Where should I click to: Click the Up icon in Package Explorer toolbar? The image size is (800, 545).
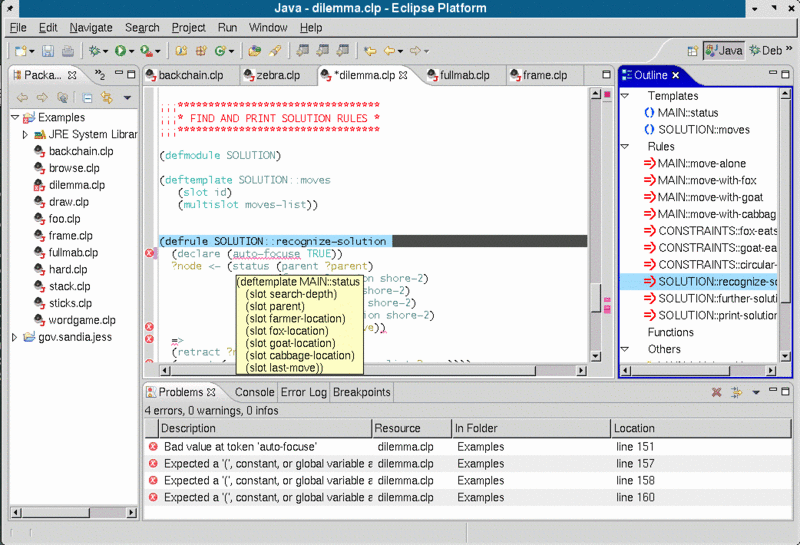62,97
